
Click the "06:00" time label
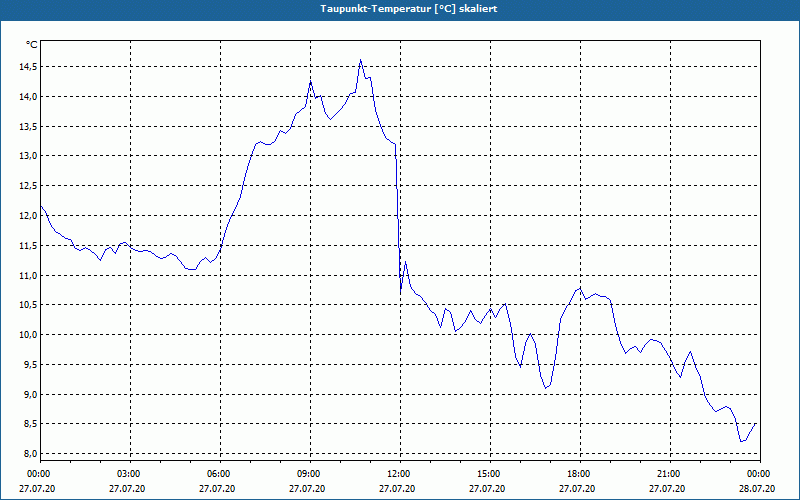pos(220,474)
